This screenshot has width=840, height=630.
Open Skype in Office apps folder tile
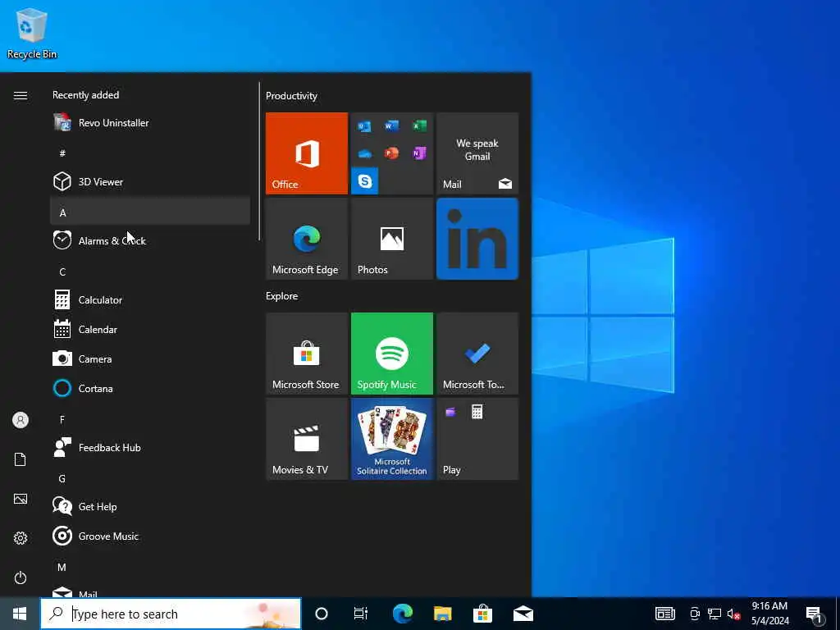click(x=365, y=181)
